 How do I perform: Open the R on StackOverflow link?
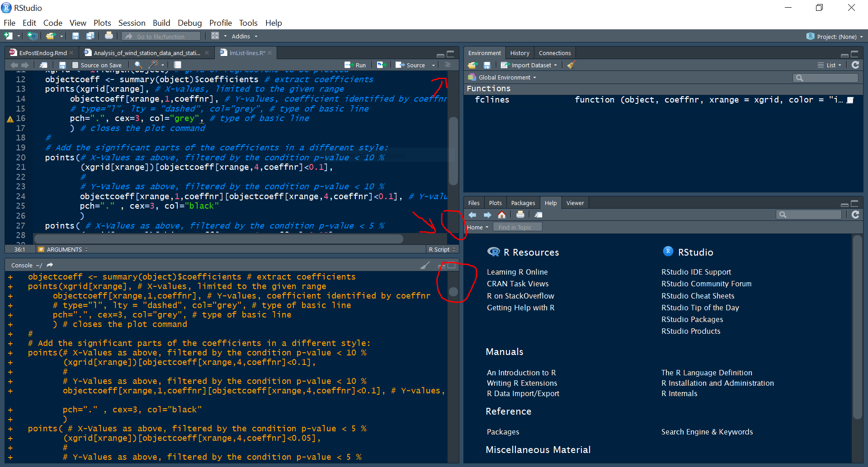click(x=520, y=296)
